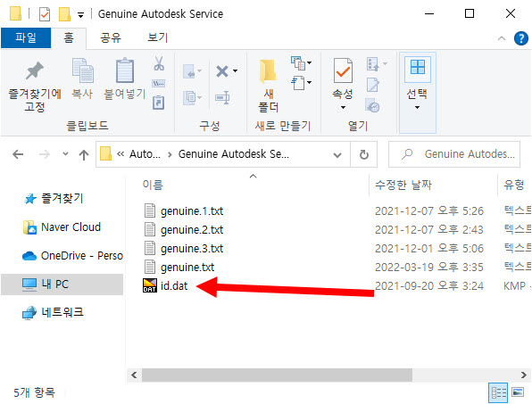Viewport: 532px width, 404px height.
Task: Click the New item icon
Action: point(298,62)
